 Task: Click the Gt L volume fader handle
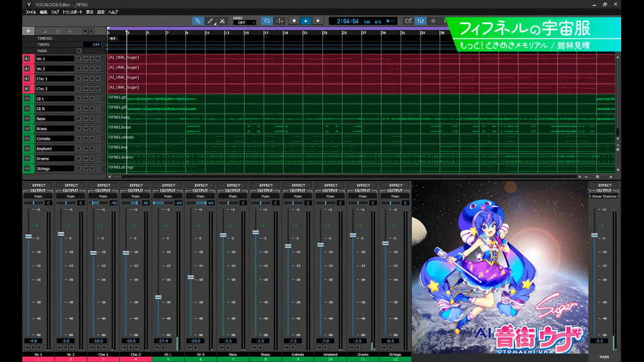click(158, 297)
